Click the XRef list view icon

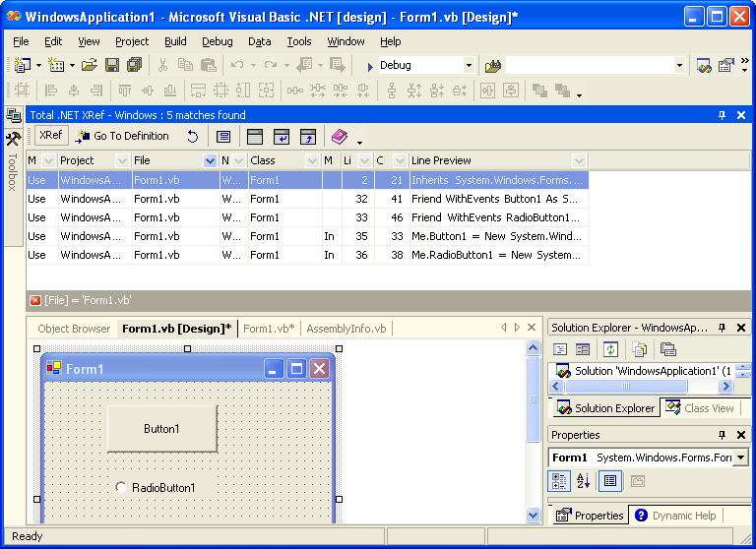(x=223, y=137)
